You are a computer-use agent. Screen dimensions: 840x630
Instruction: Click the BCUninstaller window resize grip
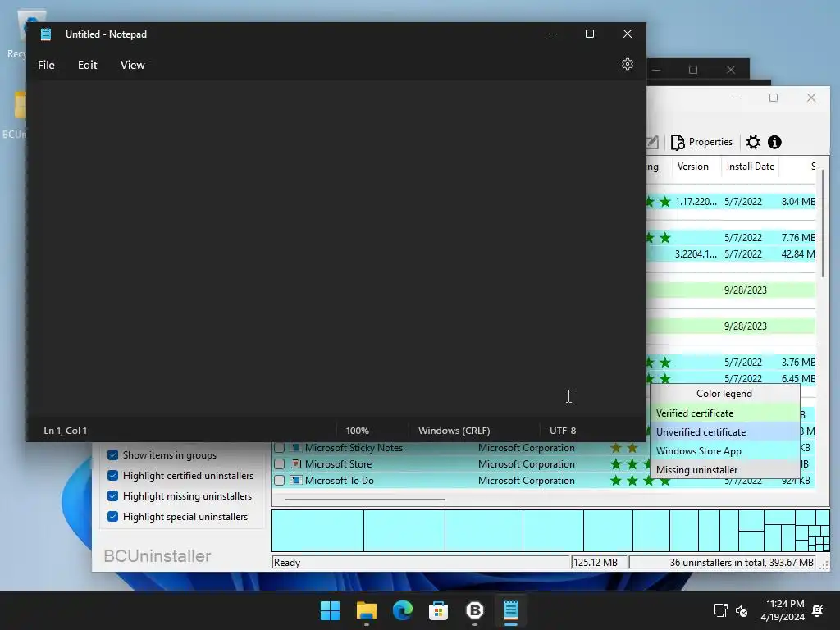coord(824,564)
